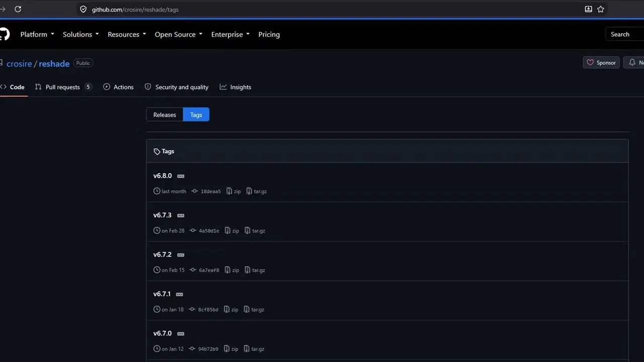Click the 'on Jan 12' date text
644x362 pixels.
tap(173, 349)
